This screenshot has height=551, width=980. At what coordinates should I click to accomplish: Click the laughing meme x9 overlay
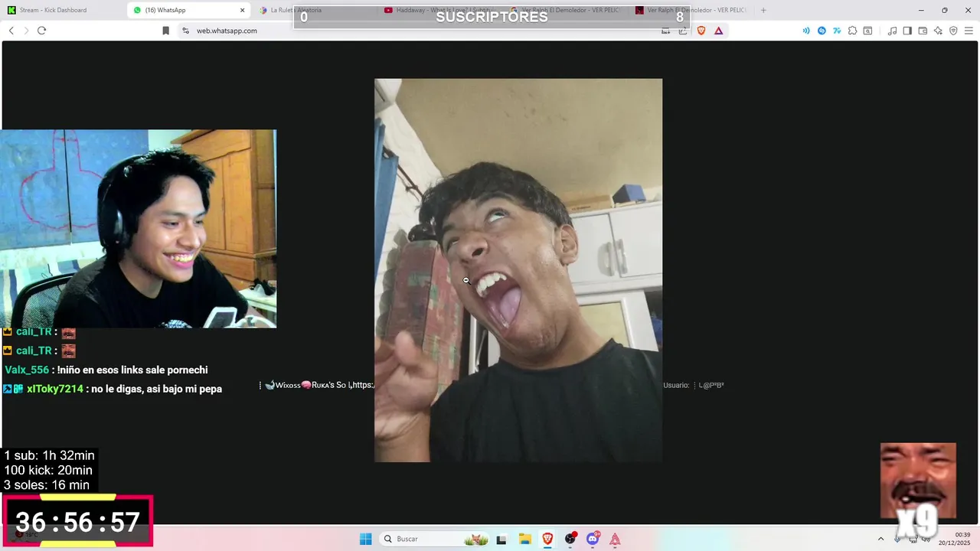pos(918,490)
